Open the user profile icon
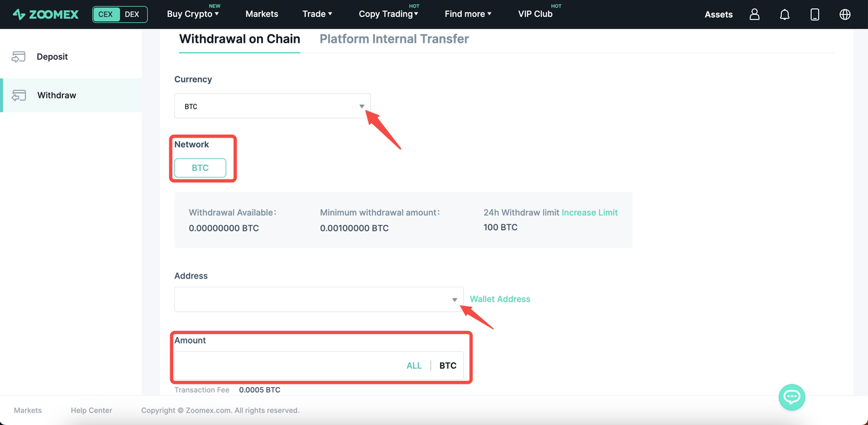This screenshot has width=868, height=425. click(x=754, y=14)
